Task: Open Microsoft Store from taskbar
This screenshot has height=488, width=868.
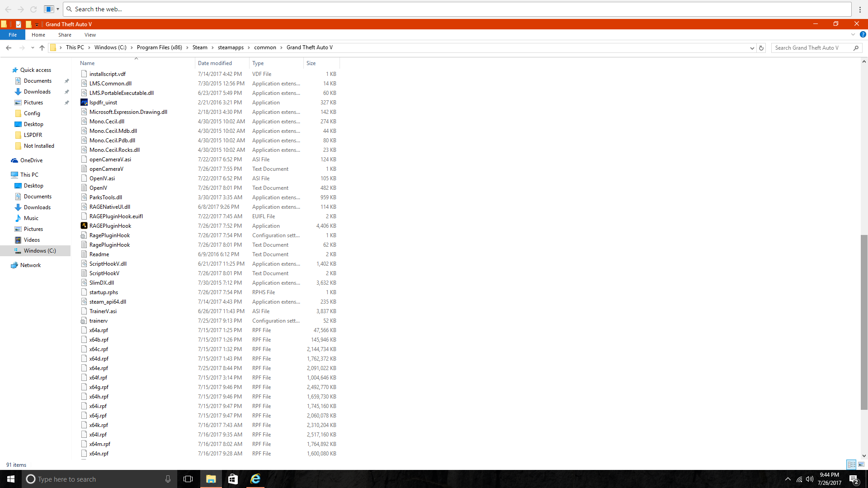Action: click(x=233, y=479)
